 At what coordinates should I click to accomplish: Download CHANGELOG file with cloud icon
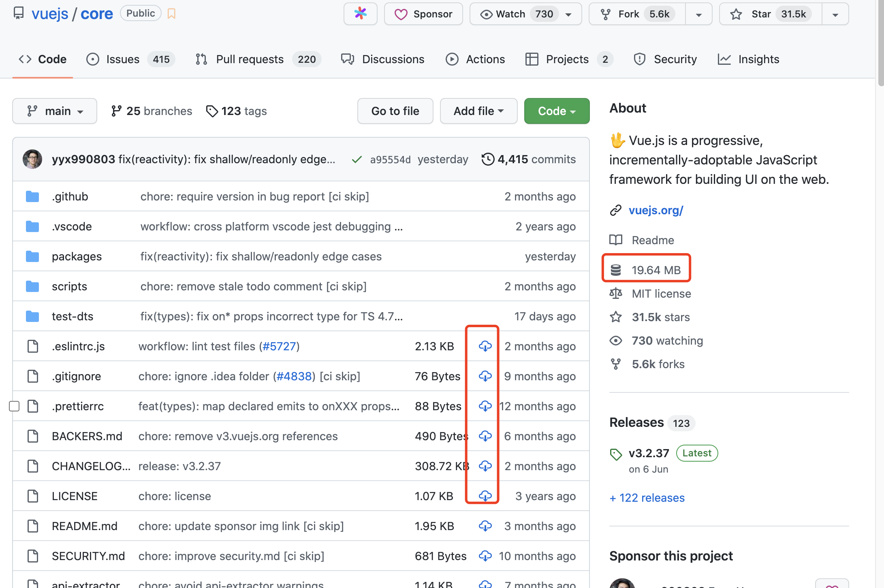(x=485, y=466)
